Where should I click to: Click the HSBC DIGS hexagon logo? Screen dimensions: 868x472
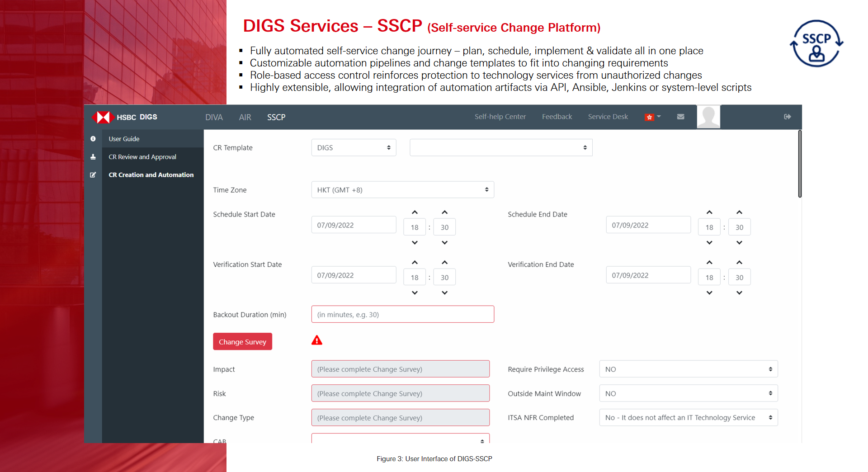[x=103, y=117]
